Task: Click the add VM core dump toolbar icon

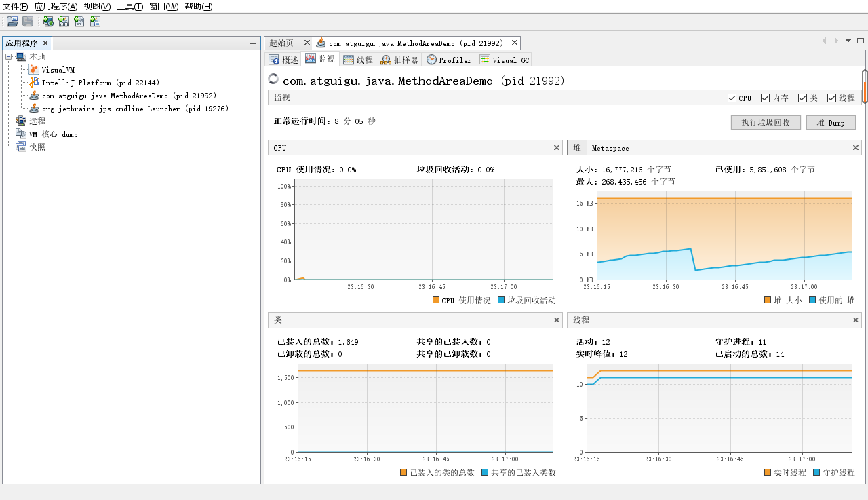Action: (x=79, y=22)
